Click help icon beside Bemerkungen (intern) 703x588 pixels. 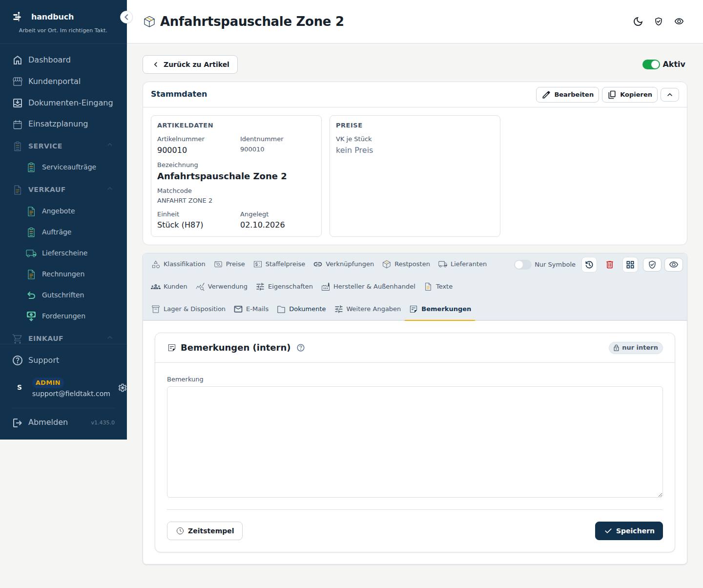coord(301,348)
